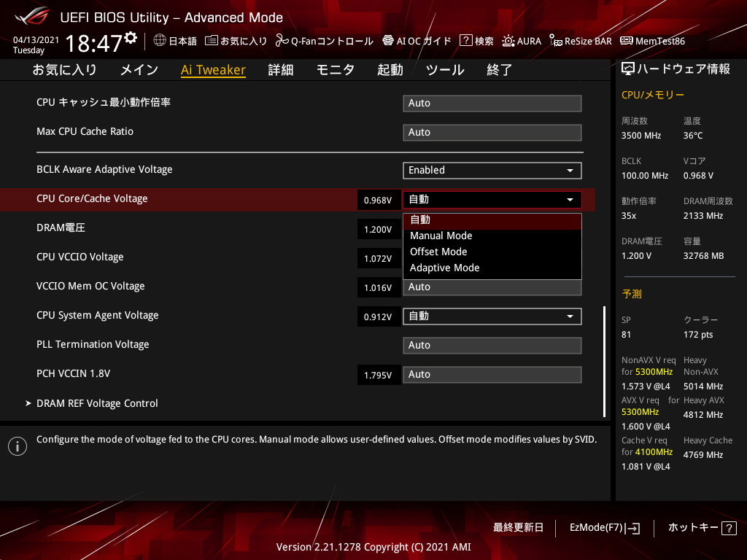
Task: Click VCCIO Mem OC Voltage Auto field
Action: tap(492, 287)
